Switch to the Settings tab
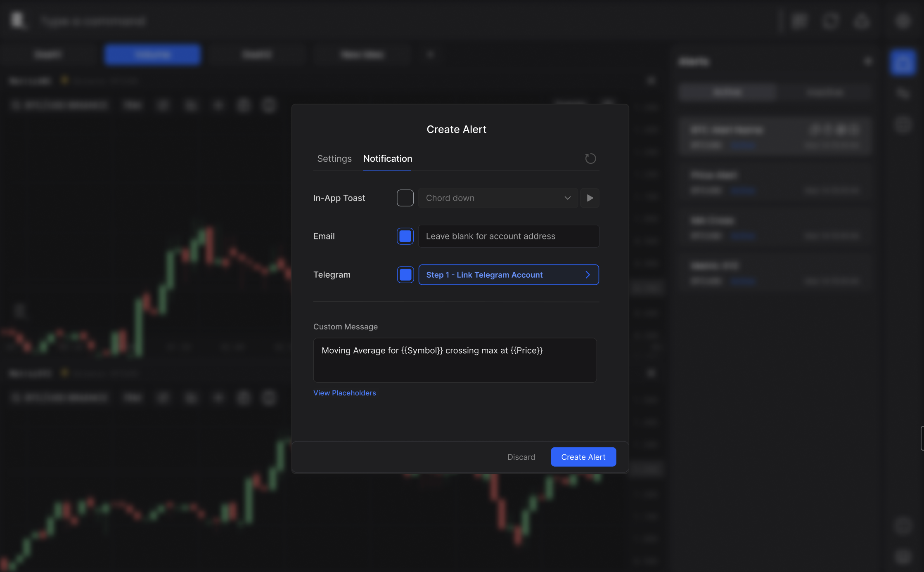Screen dimensions: 924x572 click(x=334, y=158)
